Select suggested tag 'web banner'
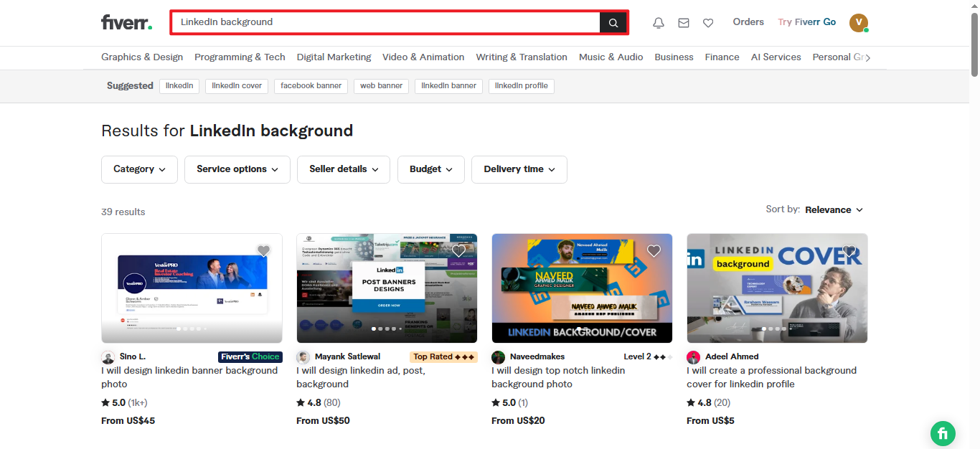 pyautogui.click(x=381, y=86)
